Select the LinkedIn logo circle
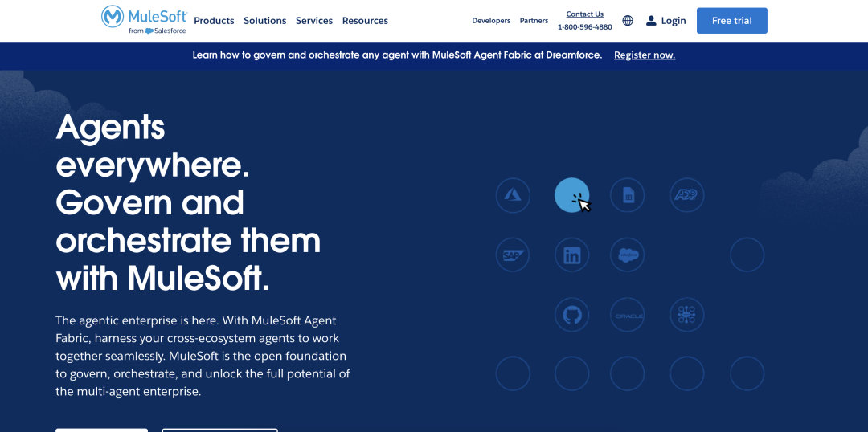 tap(572, 255)
